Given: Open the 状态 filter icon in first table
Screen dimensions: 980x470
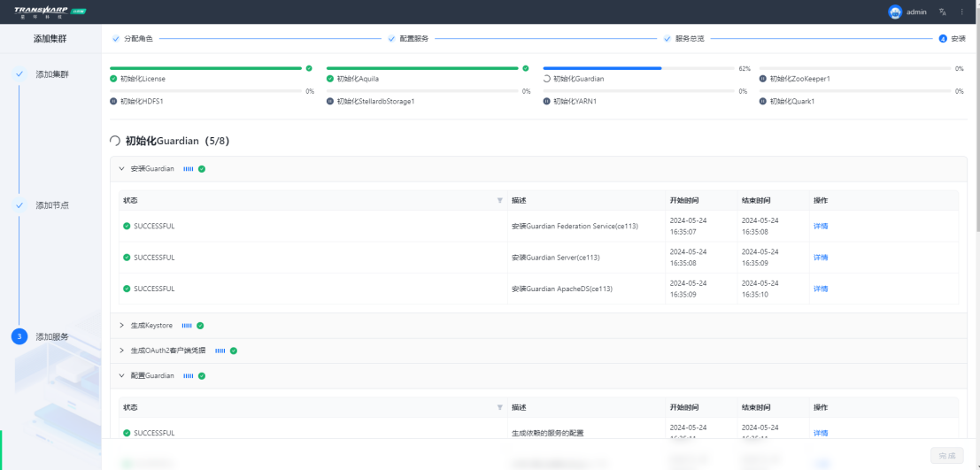Looking at the screenshot, I should (499, 201).
